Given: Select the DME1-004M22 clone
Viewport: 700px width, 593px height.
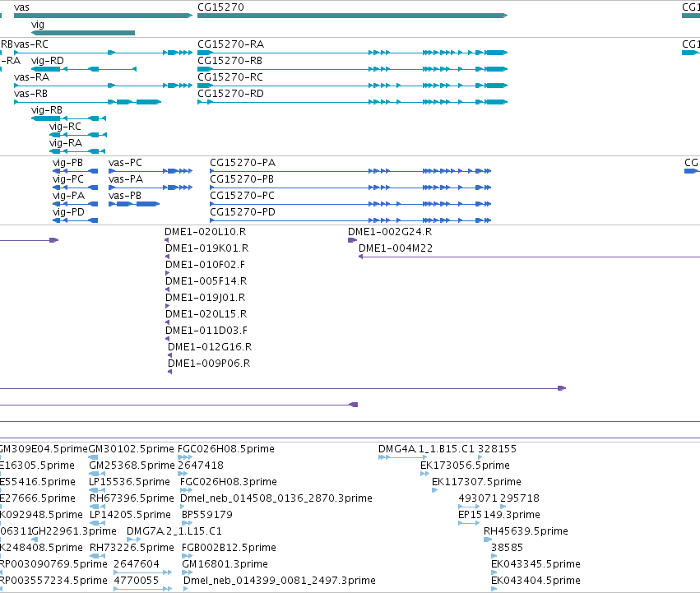Looking at the screenshot, I should [x=529, y=257].
